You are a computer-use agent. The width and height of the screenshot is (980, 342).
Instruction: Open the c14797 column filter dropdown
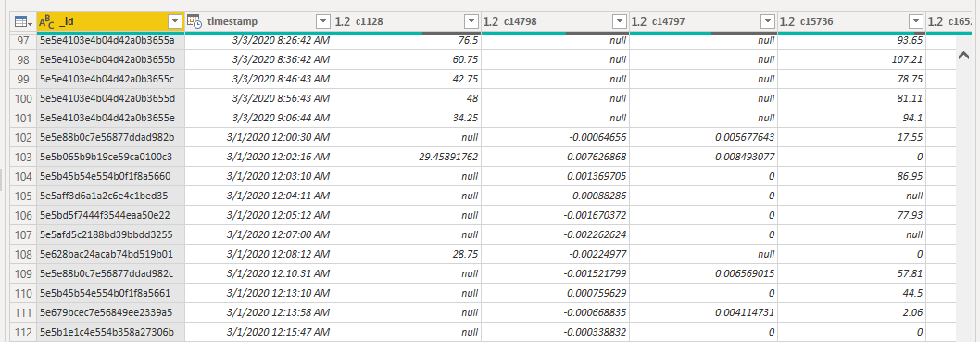[768, 22]
